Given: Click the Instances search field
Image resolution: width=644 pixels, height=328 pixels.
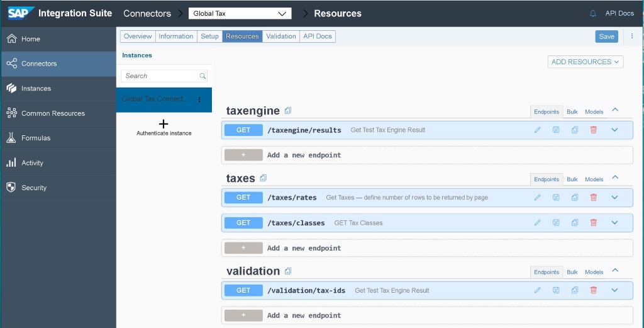Looking at the screenshot, I should click(x=164, y=76).
